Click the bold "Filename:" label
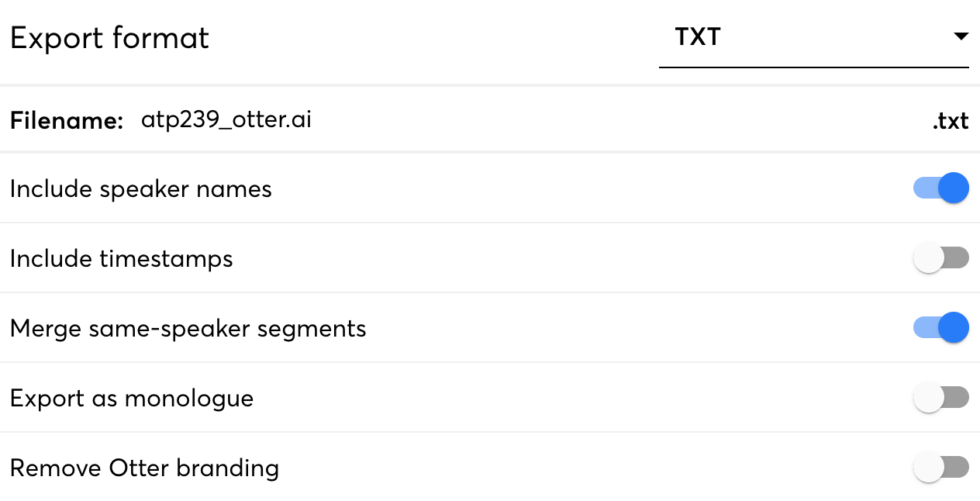980x501 pixels. tap(67, 121)
